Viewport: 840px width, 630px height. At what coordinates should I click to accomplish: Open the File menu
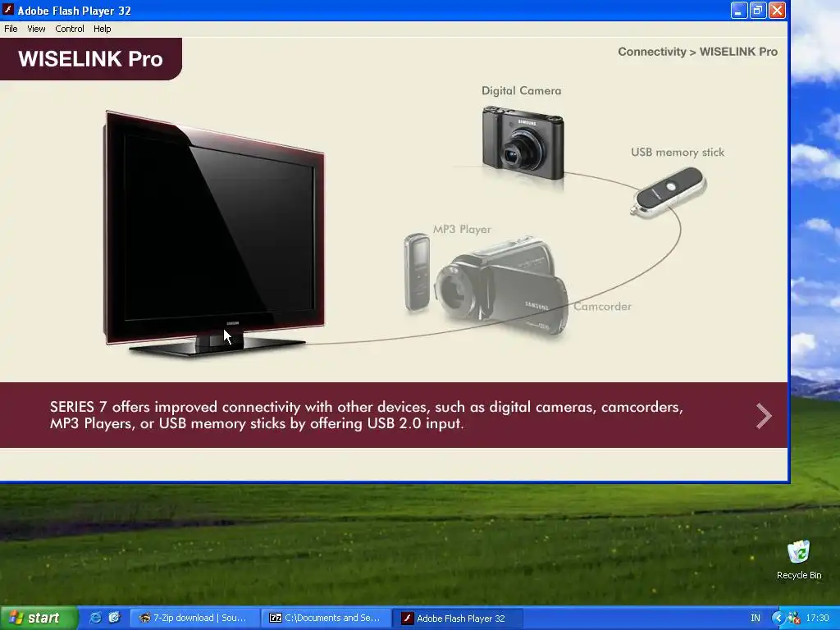tap(11, 29)
